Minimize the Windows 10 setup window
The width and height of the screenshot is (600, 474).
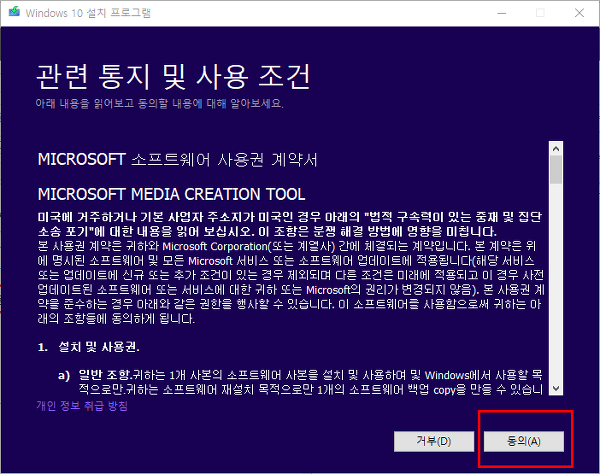pos(502,13)
